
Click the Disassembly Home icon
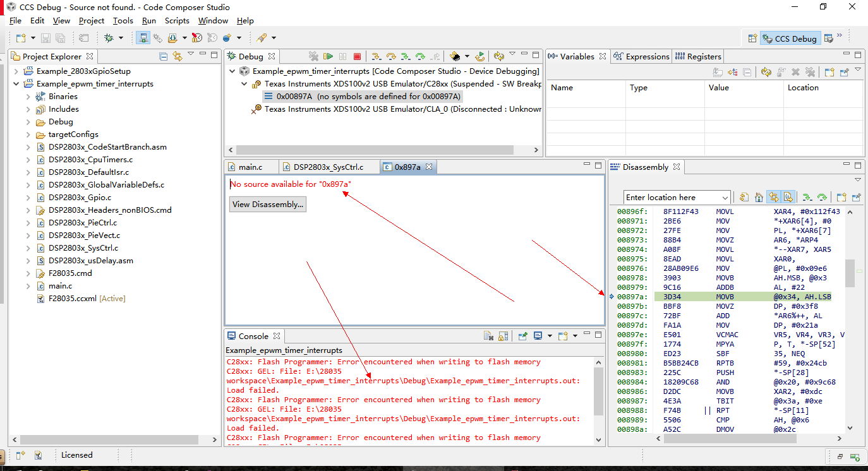759,197
